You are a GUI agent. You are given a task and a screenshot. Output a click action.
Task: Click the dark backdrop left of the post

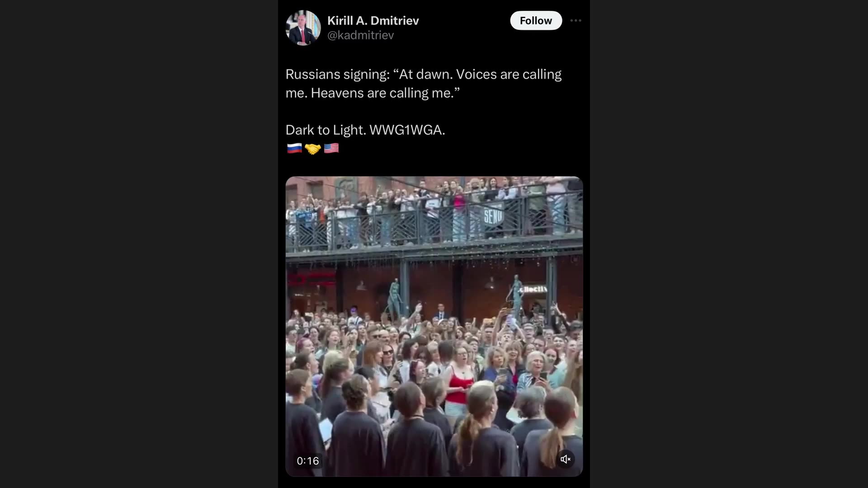pos(139,244)
